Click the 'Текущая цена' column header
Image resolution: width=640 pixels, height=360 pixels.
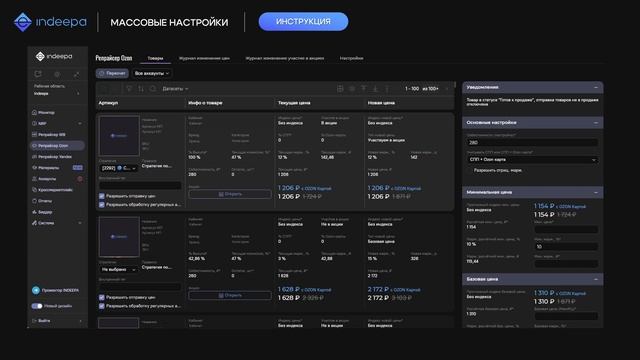coord(294,103)
